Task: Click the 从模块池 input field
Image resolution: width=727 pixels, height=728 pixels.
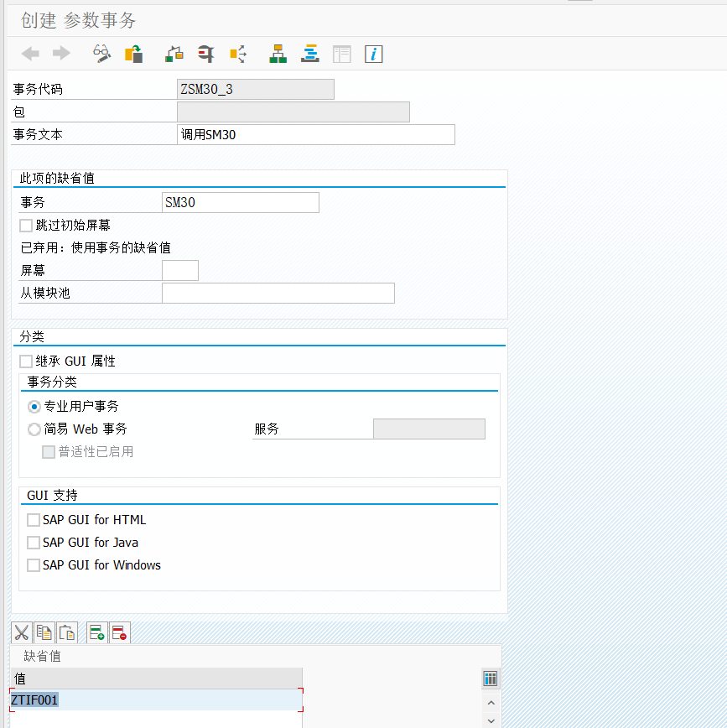Action: 278,293
